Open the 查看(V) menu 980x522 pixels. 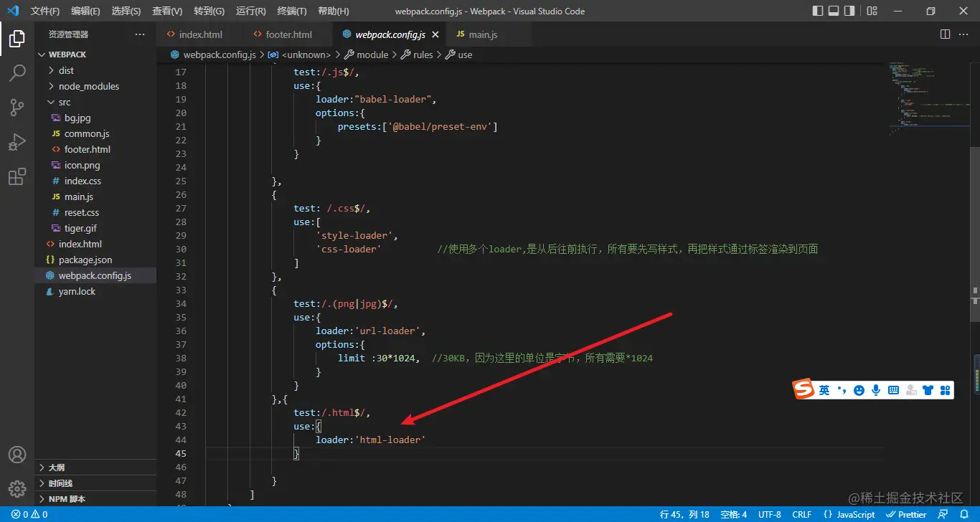pyautogui.click(x=167, y=11)
